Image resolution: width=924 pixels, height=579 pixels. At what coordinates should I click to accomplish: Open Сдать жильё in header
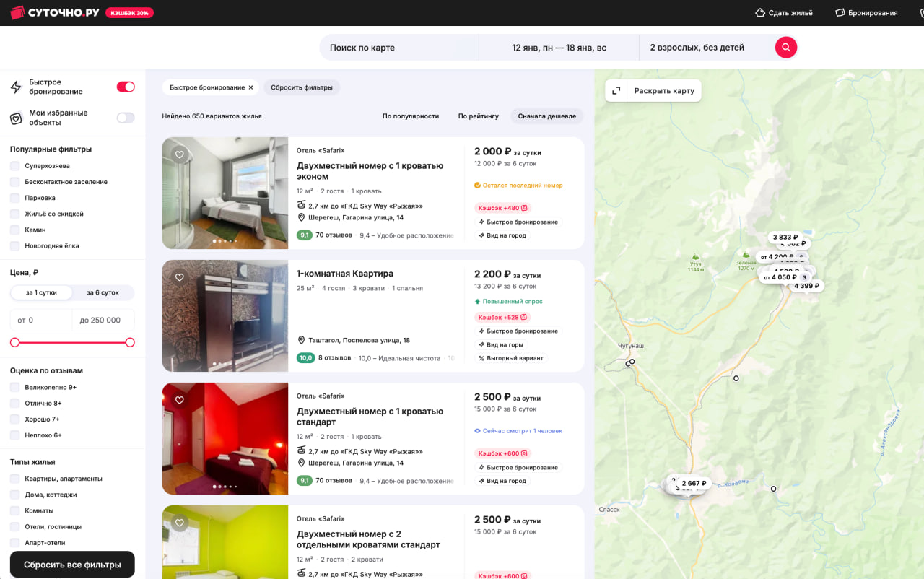[784, 13]
